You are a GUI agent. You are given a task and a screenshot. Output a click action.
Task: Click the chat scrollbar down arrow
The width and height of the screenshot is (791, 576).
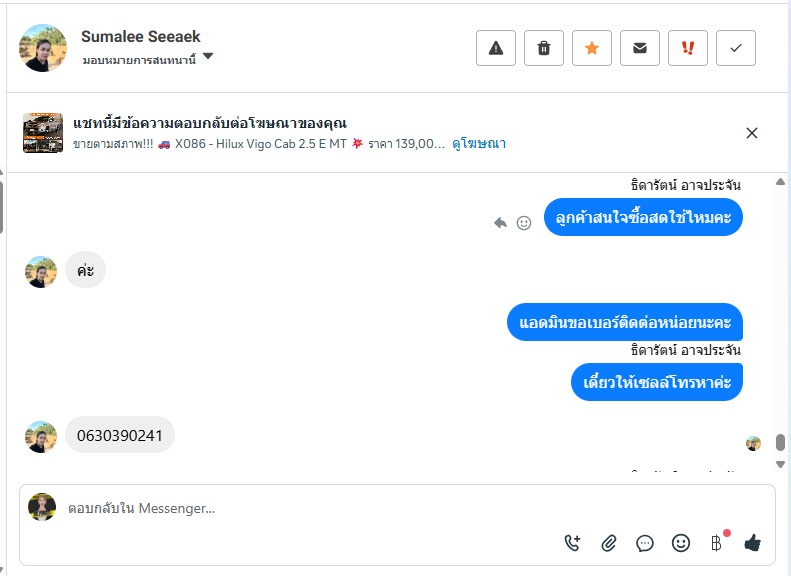coord(781,464)
